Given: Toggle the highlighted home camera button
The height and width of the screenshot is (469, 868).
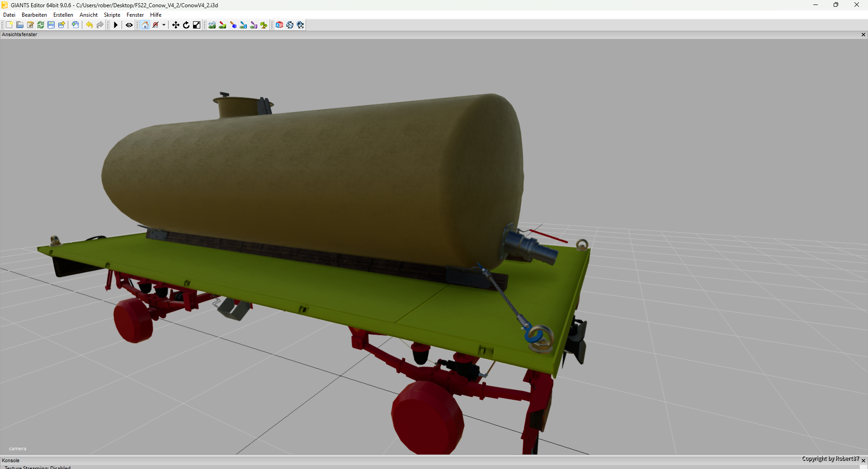Looking at the screenshot, I should point(145,25).
